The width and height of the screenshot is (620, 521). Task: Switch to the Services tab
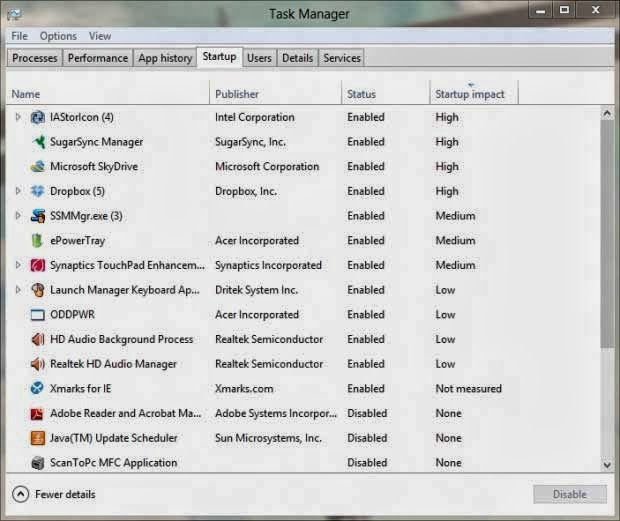(x=342, y=58)
